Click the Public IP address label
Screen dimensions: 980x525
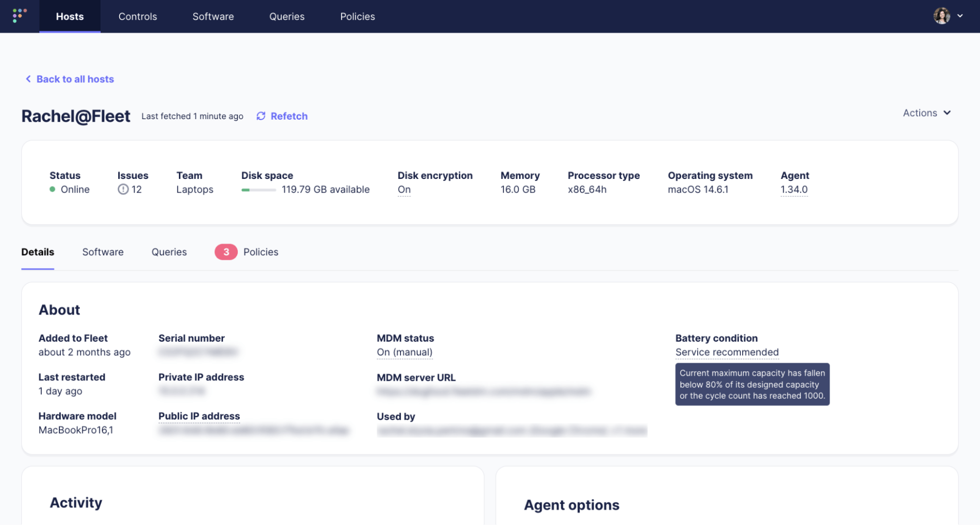click(x=199, y=416)
